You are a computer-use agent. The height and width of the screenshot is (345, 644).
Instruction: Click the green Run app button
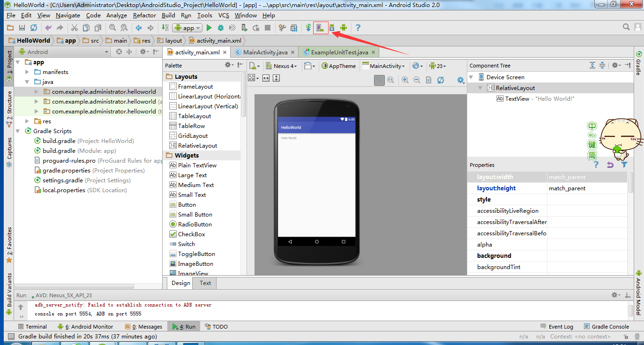click(x=210, y=28)
